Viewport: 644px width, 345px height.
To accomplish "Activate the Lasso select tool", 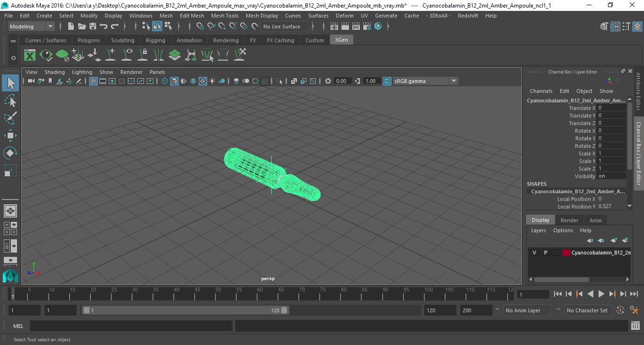I will click(x=10, y=101).
